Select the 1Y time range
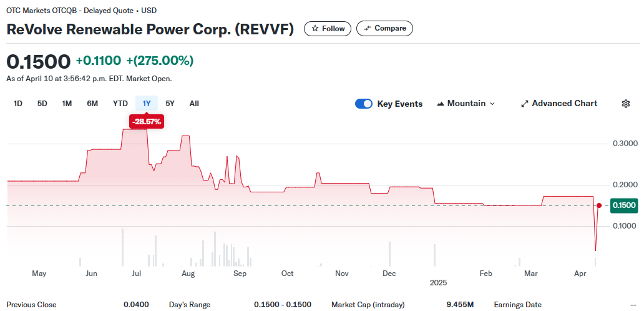The image size is (644, 311). pyautogui.click(x=147, y=104)
